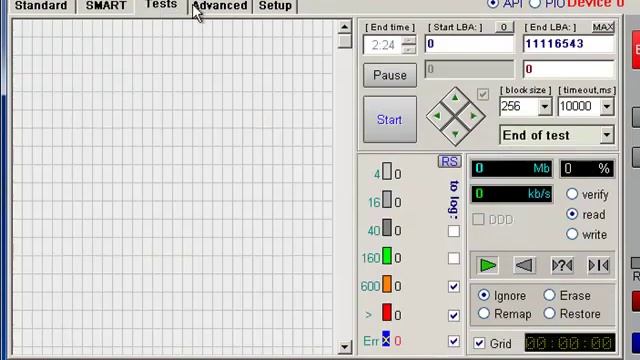Click the End time field showing 2:24

[382, 45]
